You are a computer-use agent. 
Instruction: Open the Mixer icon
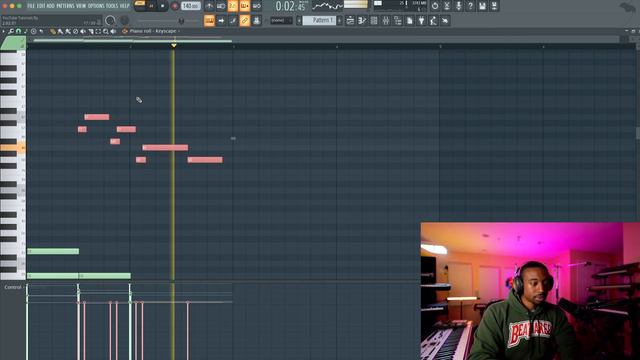(x=386, y=20)
